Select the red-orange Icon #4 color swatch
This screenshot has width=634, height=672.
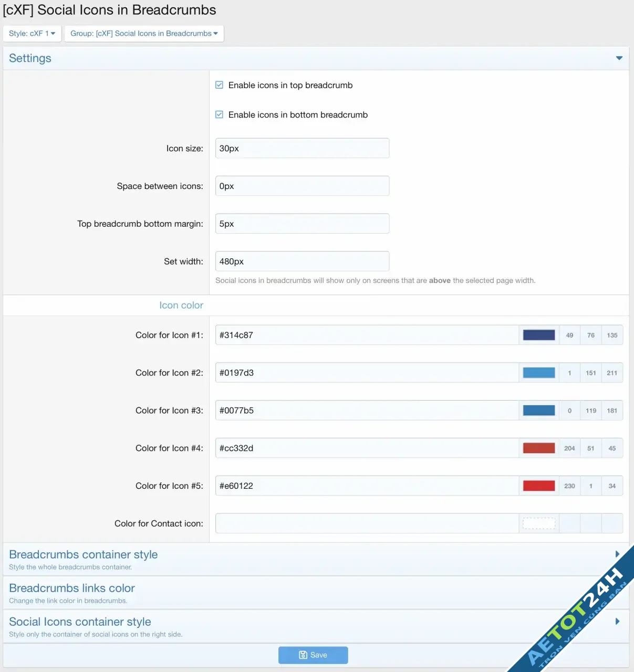pyautogui.click(x=539, y=448)
